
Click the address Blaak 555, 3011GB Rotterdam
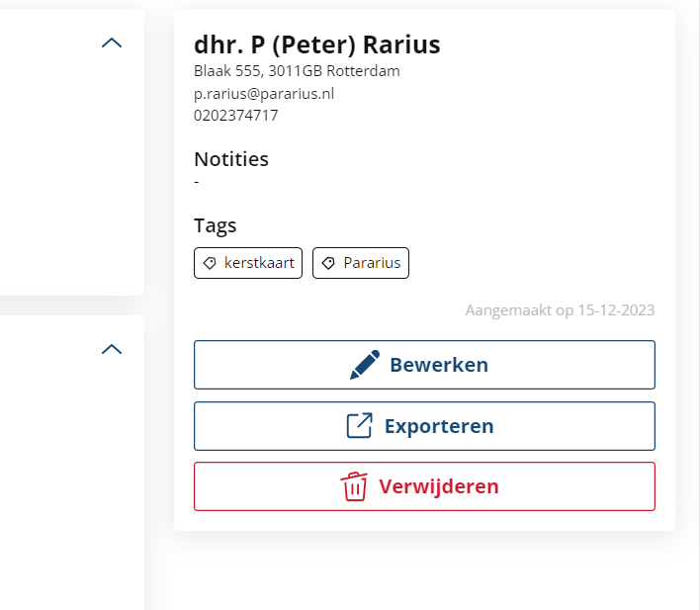[x=297, y=71]
